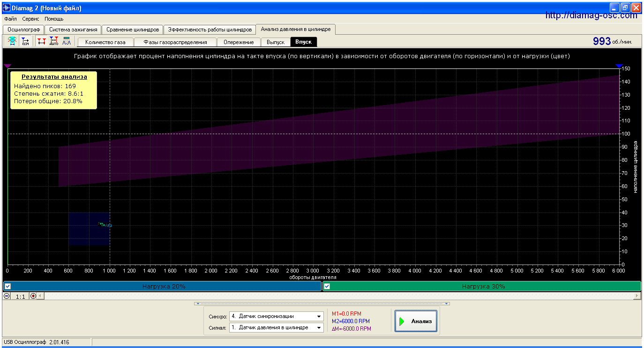Click the diamag-osc.com link
The height and width of the screenshot is (348, 644).
tap(592, 15)
